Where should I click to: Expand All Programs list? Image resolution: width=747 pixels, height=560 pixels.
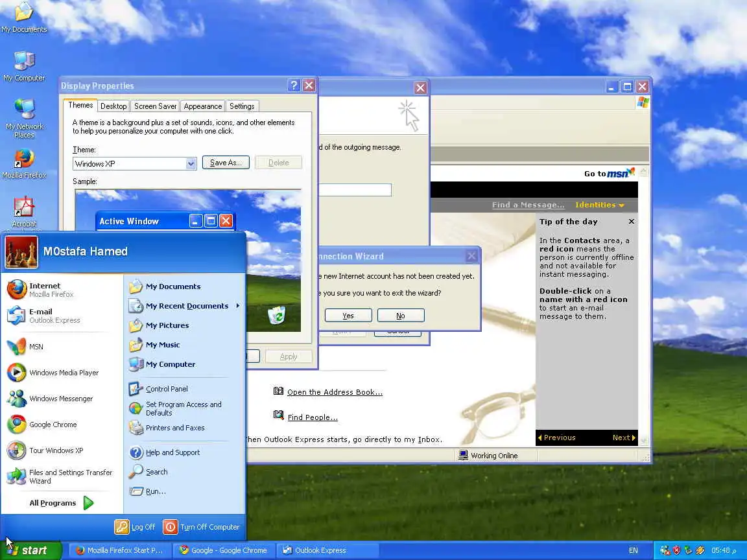click(61, 503)
